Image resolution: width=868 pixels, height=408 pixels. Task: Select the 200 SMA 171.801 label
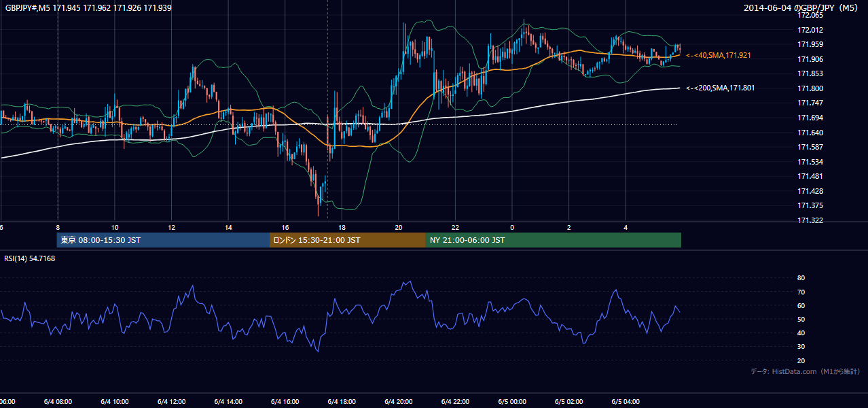721,88
